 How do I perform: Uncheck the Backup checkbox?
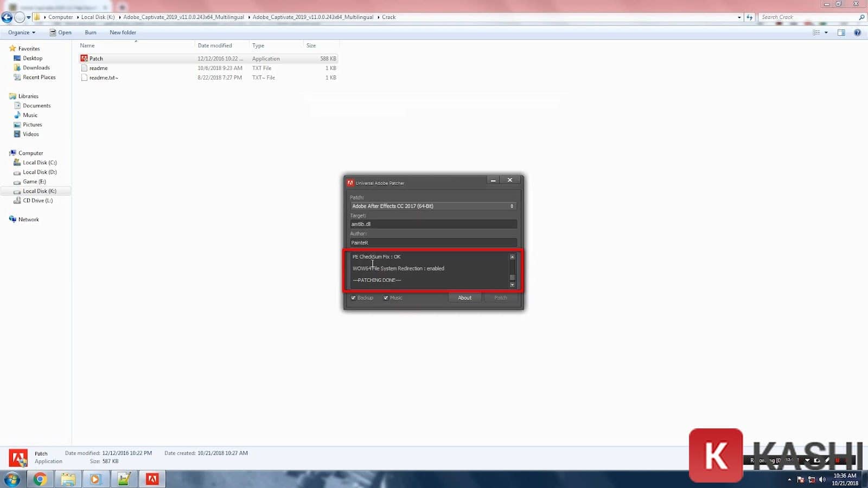tap(354, 298)
